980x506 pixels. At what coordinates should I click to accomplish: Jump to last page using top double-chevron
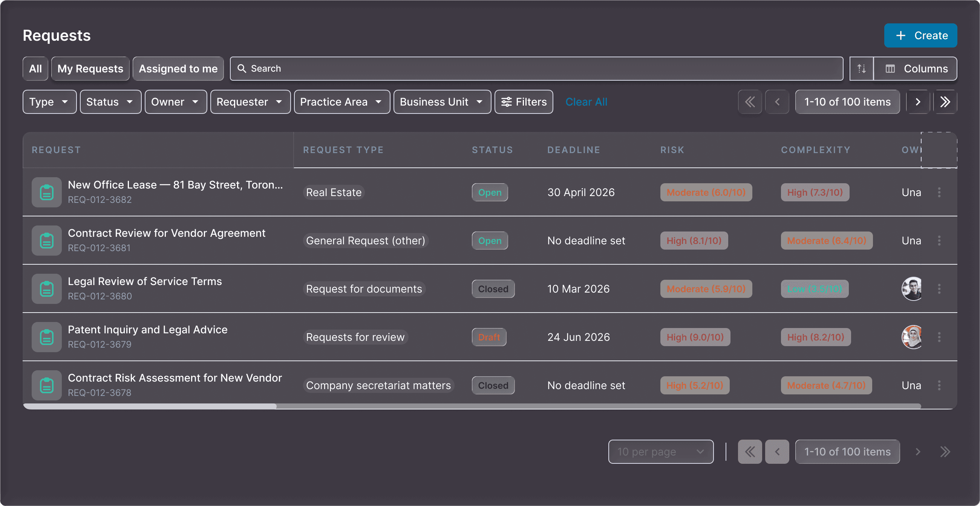pyautogui.click(x=945, y=101)
